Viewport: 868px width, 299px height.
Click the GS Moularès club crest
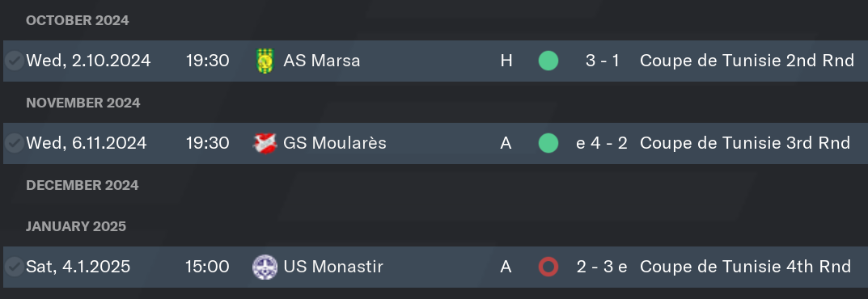coord(265,144)
